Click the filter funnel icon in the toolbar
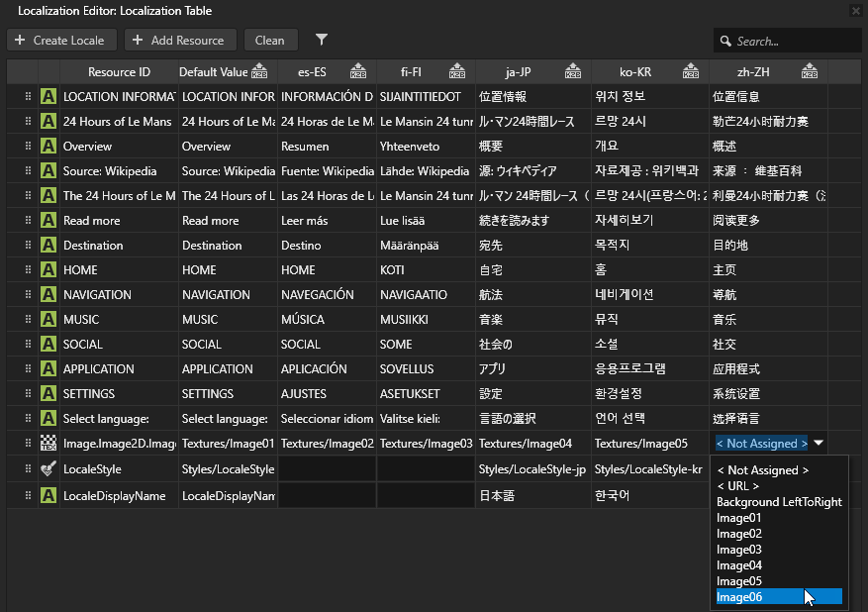 point(321,41)
